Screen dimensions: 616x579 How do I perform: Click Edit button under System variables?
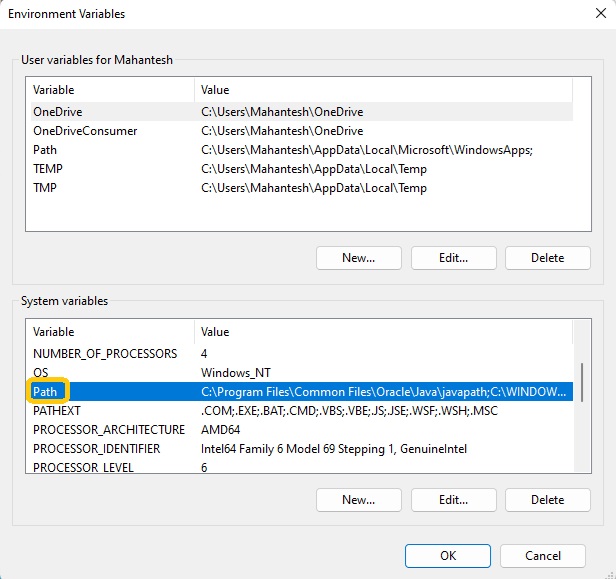pos(454,500)
